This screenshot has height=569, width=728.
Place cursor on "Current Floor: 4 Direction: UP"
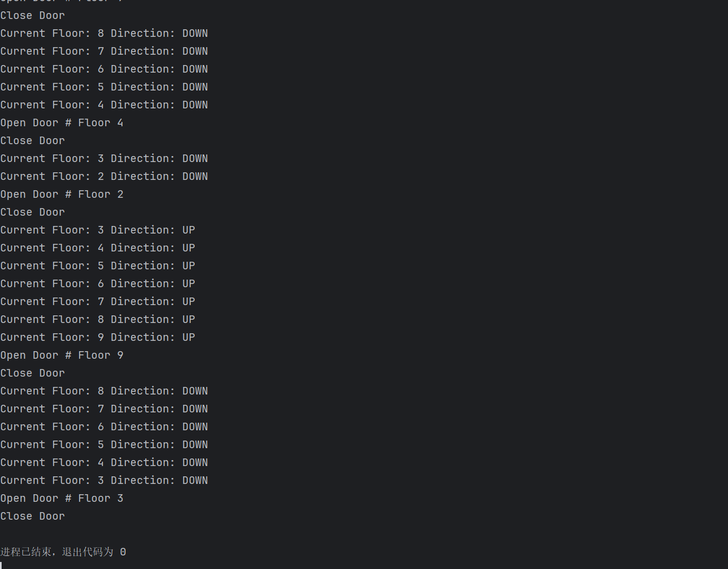point(98,248)
